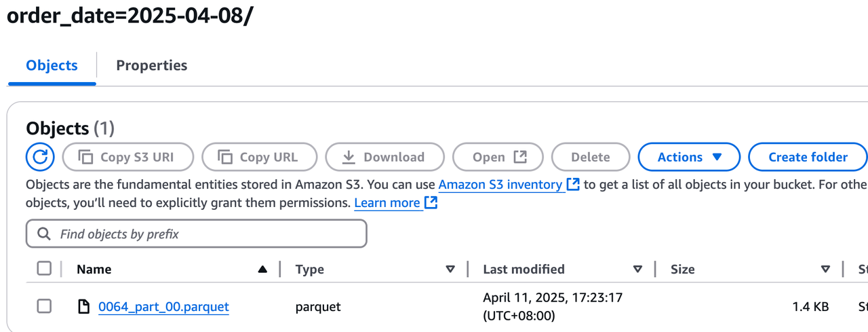Click the refresh objects icon button
This screenshot has height=332, width=868.
tap(40, 158)
